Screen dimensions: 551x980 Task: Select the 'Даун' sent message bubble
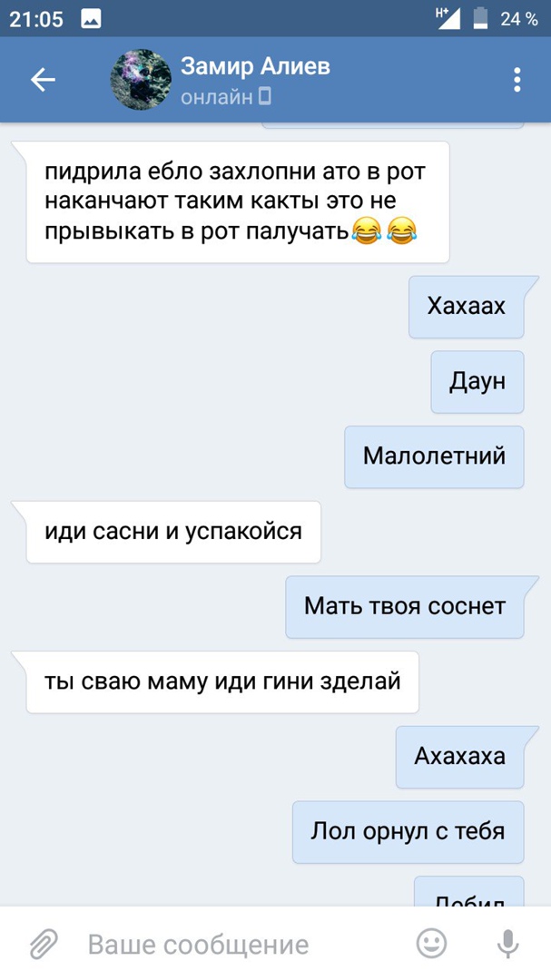coord(477,382)
